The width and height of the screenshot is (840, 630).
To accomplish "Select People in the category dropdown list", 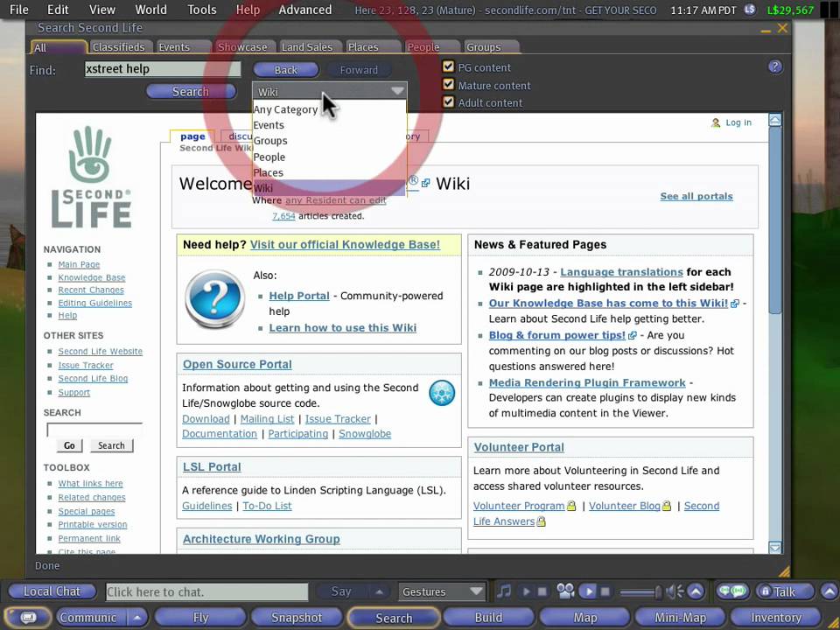I will pos(330,157).
